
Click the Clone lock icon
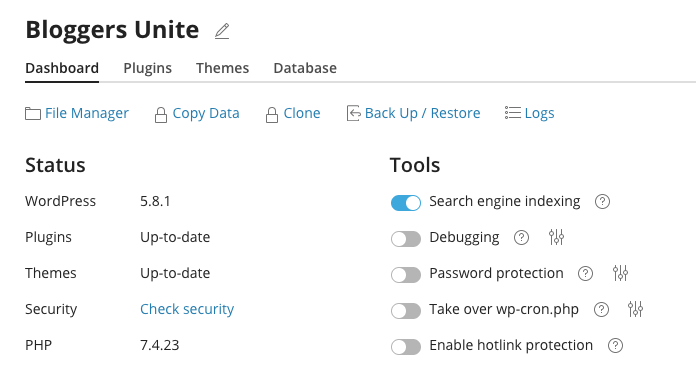[x=272, y=115]
